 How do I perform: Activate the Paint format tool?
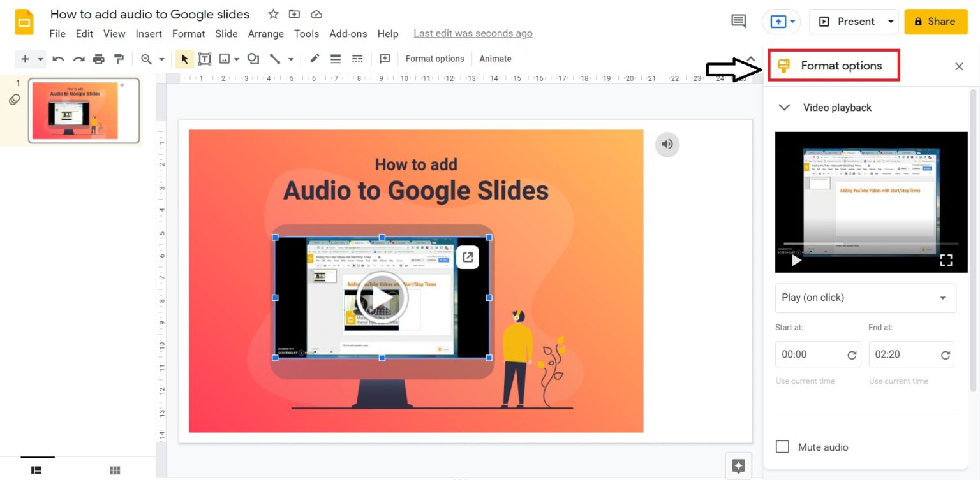119,59
